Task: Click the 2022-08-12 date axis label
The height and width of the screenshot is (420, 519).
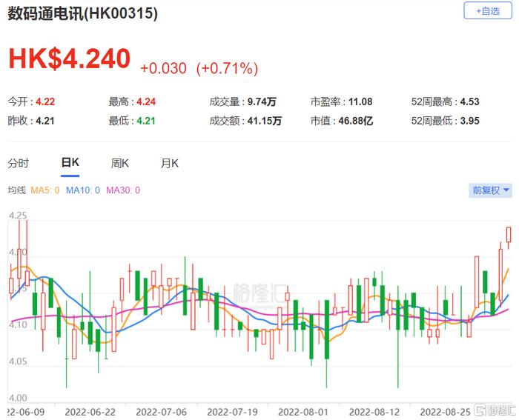Action: click(x=374, y=413)
